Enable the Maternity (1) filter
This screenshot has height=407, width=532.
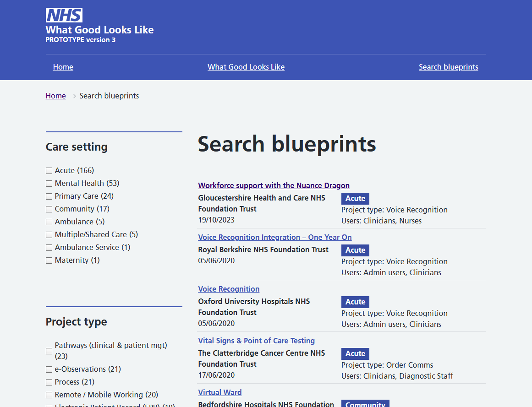click(x=49, y=260)
